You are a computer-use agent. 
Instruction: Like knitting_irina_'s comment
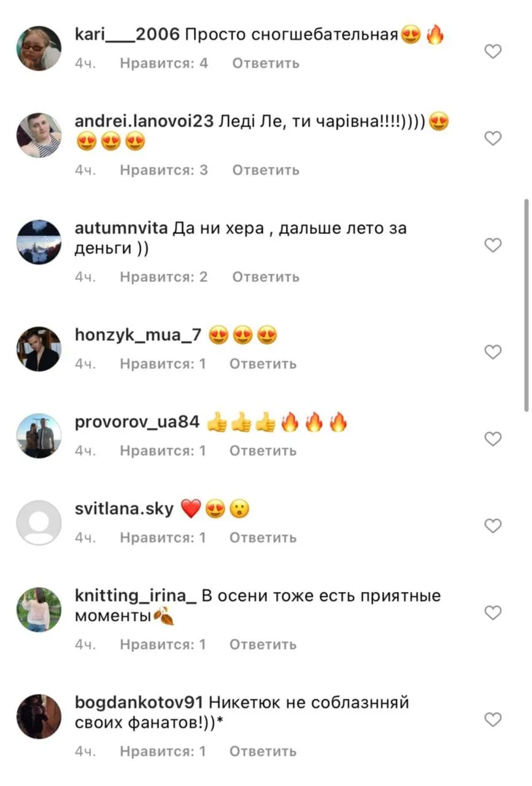pos(493,612)
